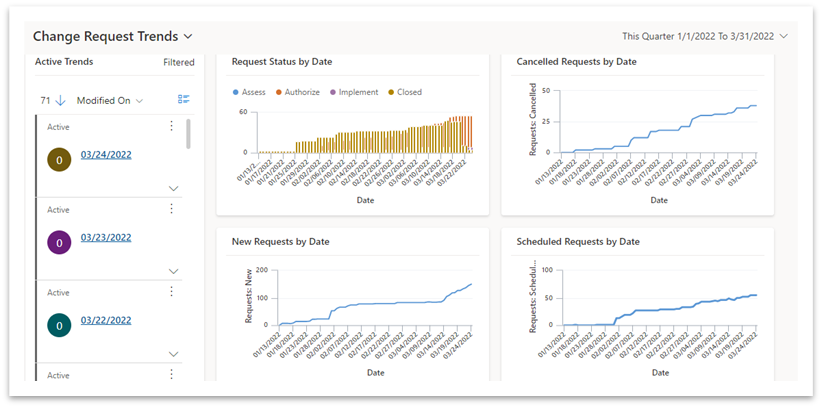Expand the 03/22/2022 record details
The image size is (822, 408).
174,354
